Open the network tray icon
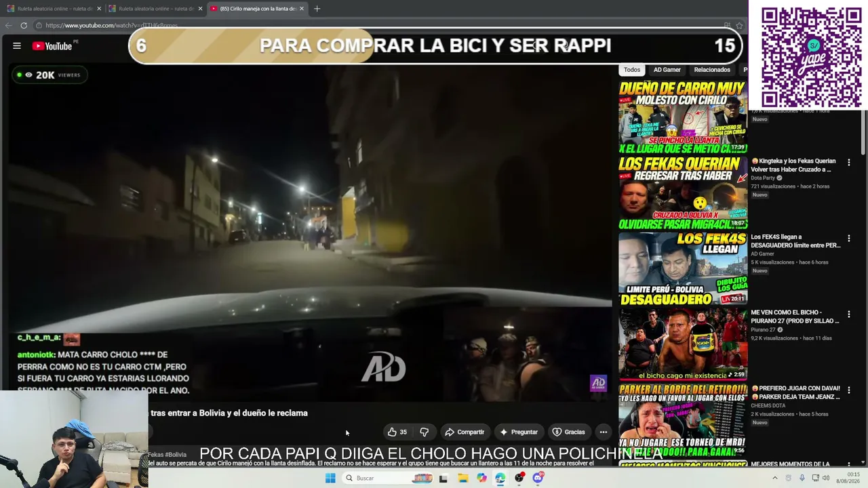This screenshot has height=488, width=868. 815,478
